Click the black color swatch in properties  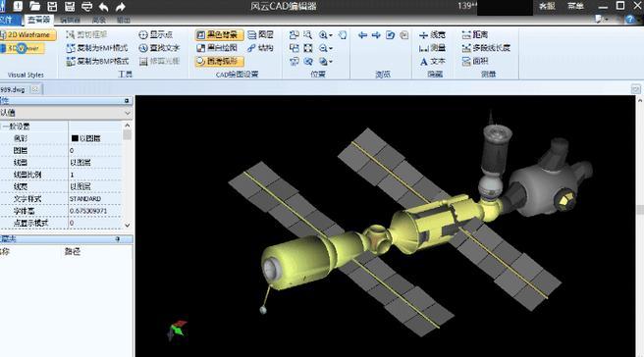coord(75,138)
